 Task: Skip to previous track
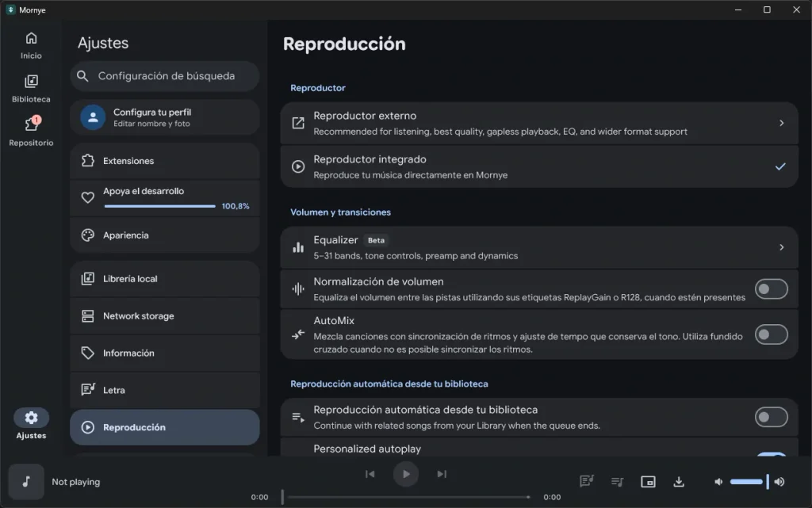click(370, 474)
